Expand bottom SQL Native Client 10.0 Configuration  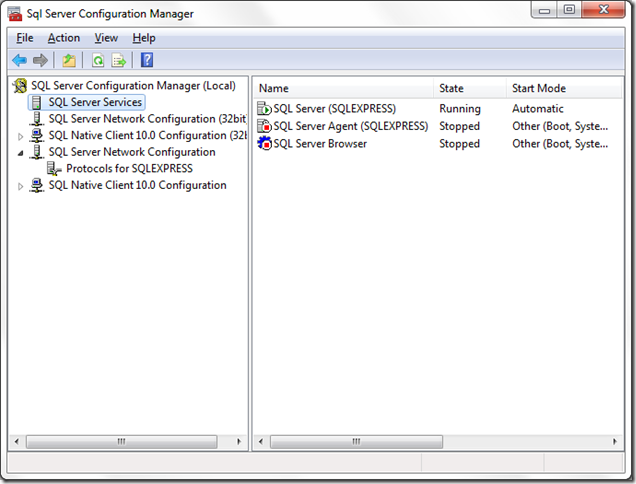20,187
